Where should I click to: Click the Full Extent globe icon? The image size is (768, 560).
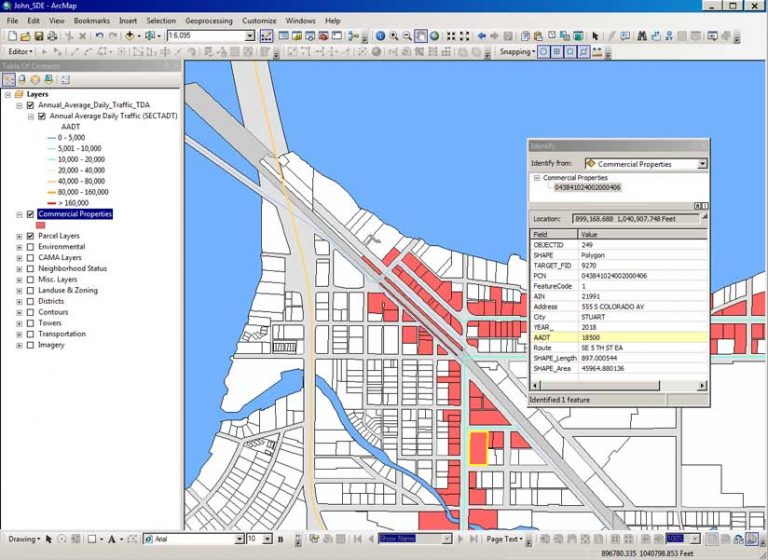point(435,36)
